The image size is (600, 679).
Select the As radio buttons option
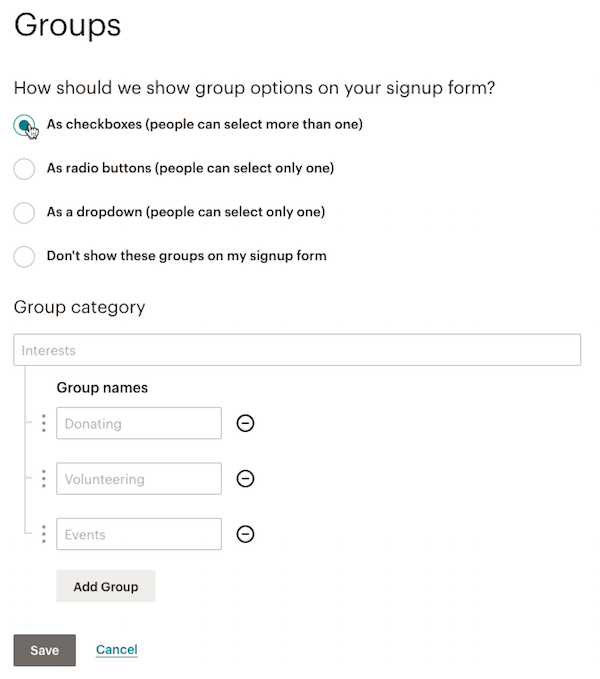24,169
